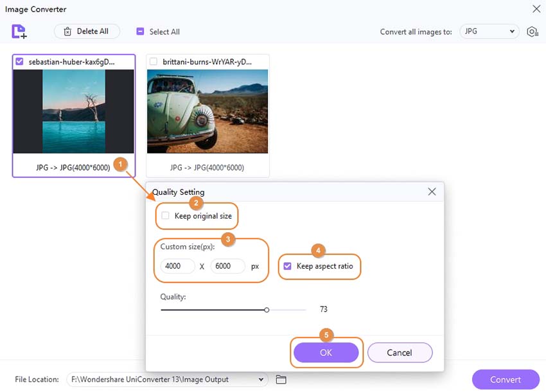Enable Keep original size checkbox
Image resolution: width=546 pixels, height=392 pixels.
[166, 216]
